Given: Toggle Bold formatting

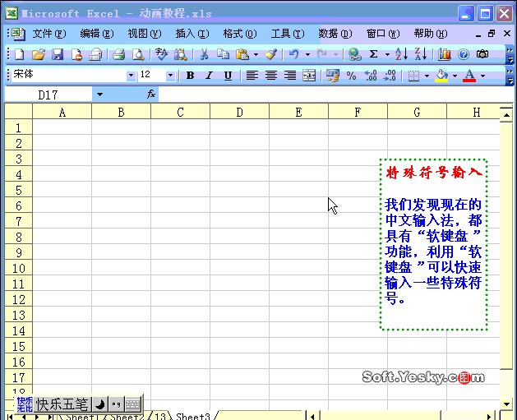Looking at the screenshot, I should pyautogui.click(x=190, y=76).
